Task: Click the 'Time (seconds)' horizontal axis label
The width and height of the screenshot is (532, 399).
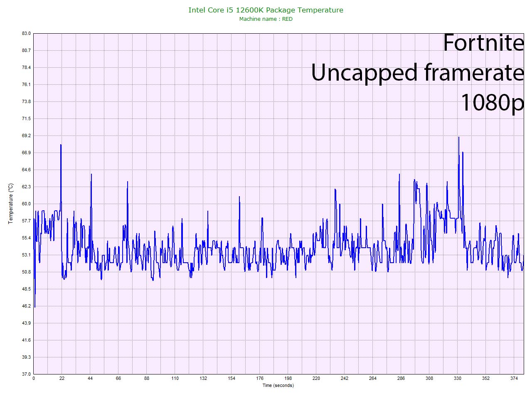Action: (x=278, y=385)
